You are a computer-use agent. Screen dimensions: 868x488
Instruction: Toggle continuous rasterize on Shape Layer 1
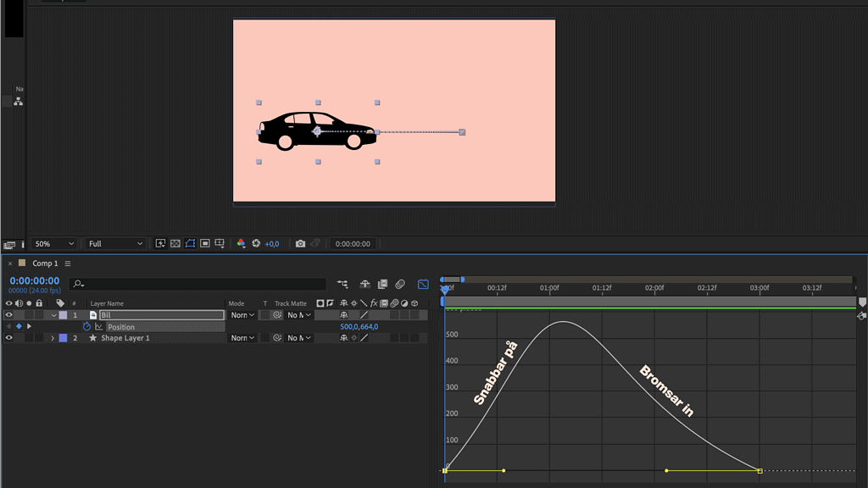[353, 337]
